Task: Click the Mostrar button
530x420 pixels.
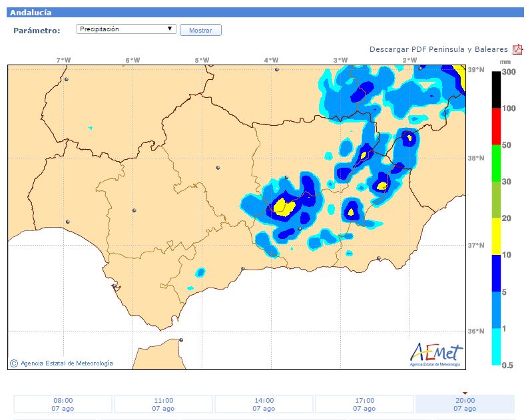Action: [x=200, y=31]
